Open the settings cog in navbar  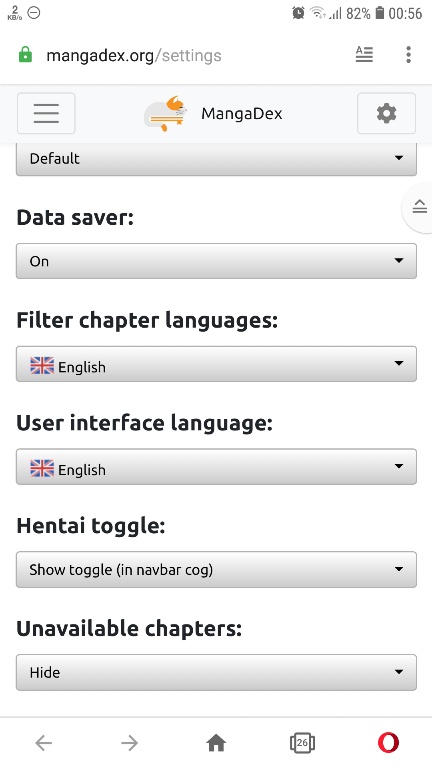coord(386,113)
